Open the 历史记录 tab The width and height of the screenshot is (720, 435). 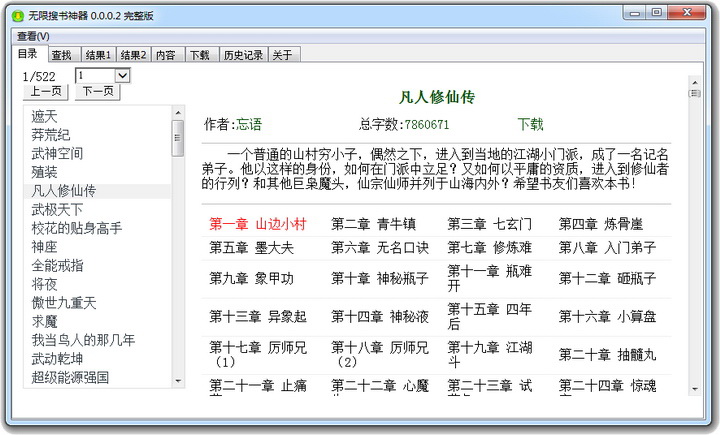243,55
